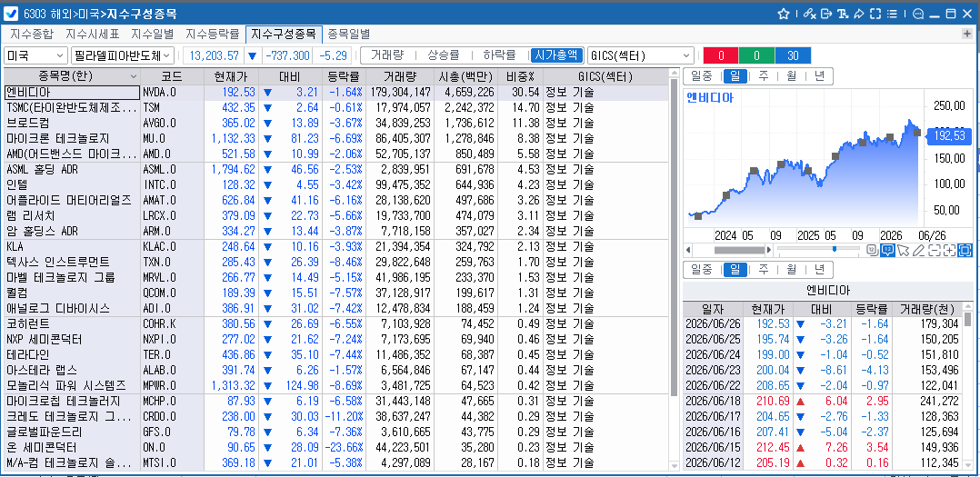Open the 필라델피아반도체 index dropdown
The height and width of the screenshot is (477, 980).
click(x=123, y=55)
